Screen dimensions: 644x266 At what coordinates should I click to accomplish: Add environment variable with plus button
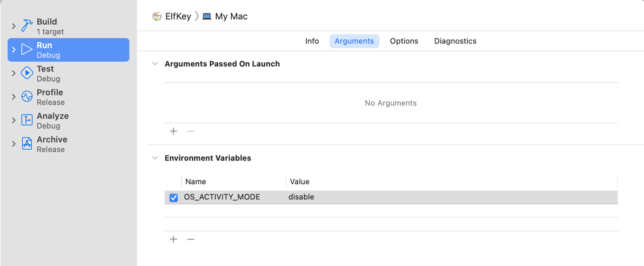coord(173,239)
